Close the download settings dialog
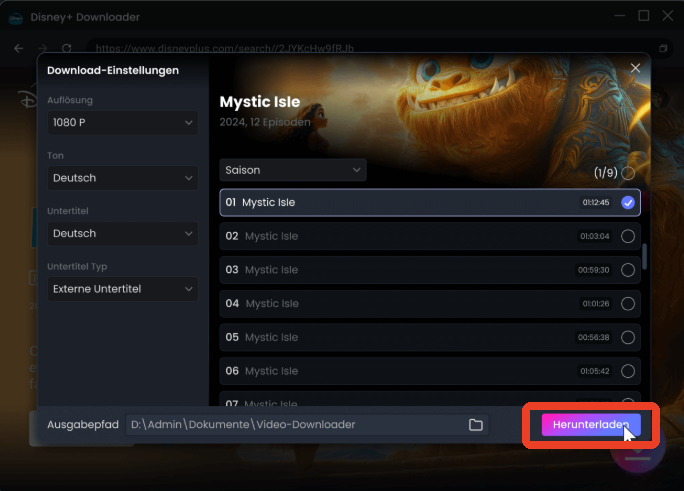The height and width of the screenshot is (491, 684). pos(635,68)
